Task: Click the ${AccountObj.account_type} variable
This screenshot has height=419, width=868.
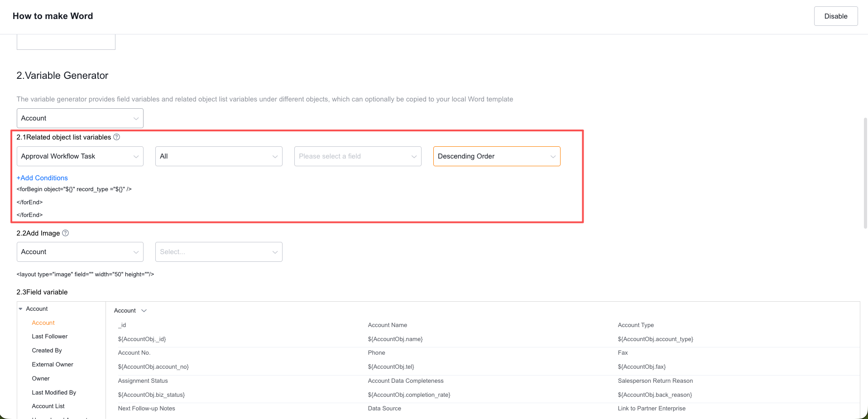Action: [656, 339]
